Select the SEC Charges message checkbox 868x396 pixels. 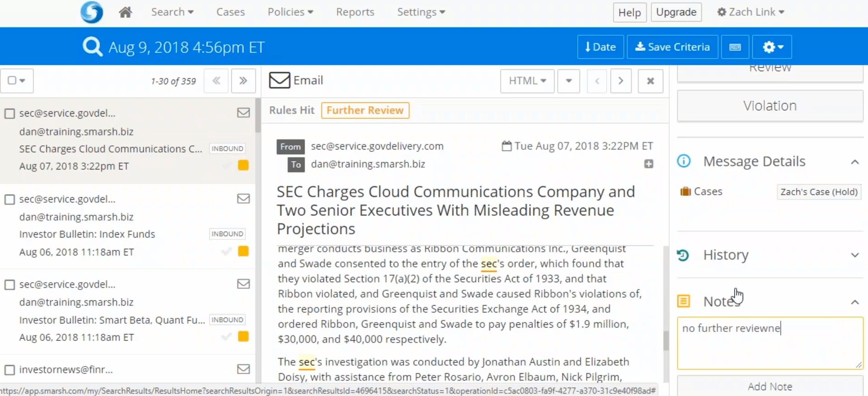point(10,113)
